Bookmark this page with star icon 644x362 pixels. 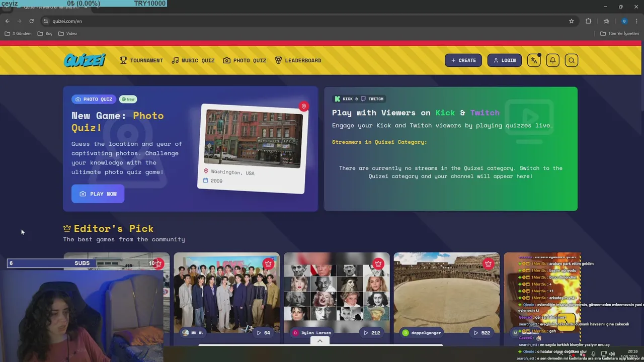coord(572,21)
